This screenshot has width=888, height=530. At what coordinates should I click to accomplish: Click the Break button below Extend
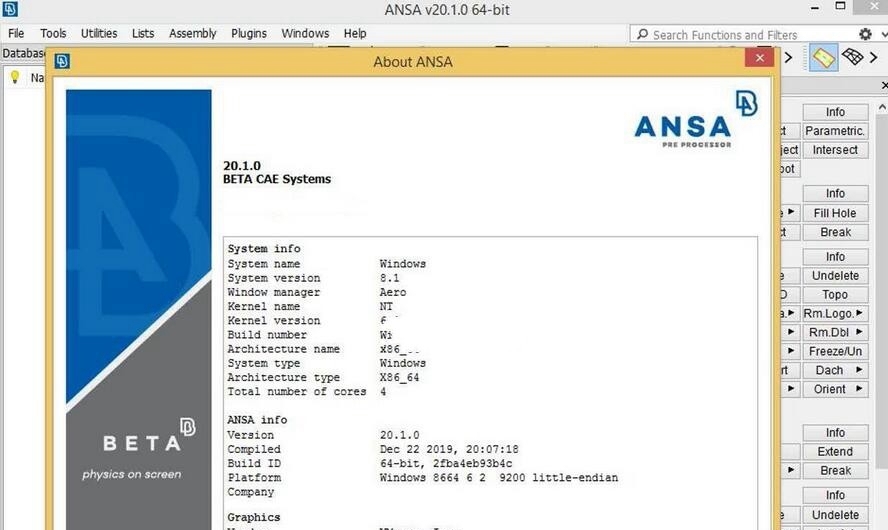click(835, 471)
